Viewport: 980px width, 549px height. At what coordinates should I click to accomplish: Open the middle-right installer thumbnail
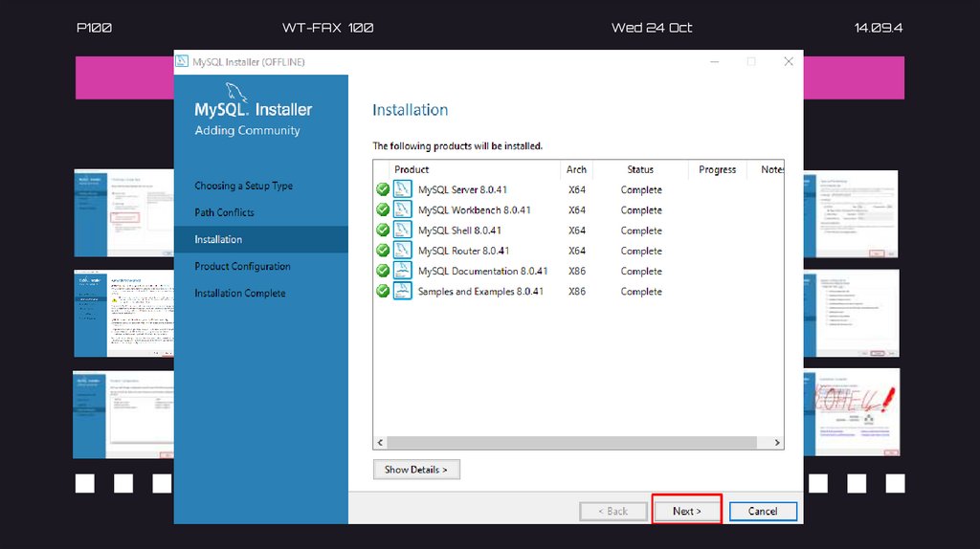coord(852,314)
